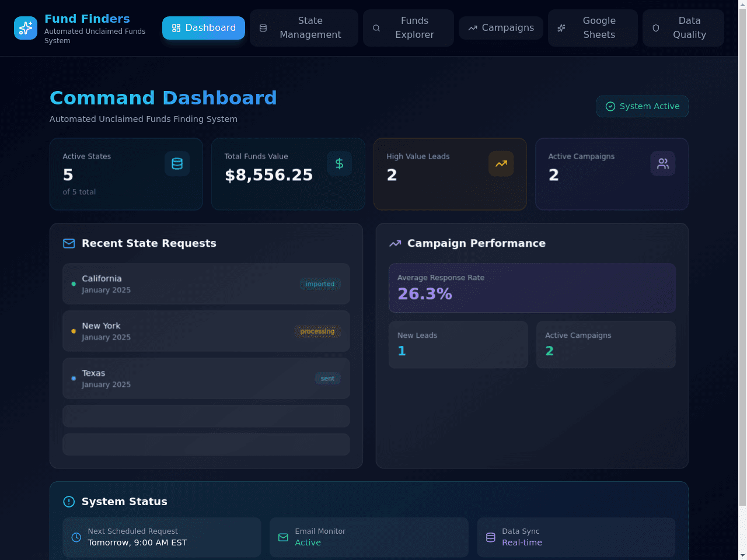The height and width of the screenshot is (560, 747).
Task: Click the database icon in Active States card
Action: point(177,164)
